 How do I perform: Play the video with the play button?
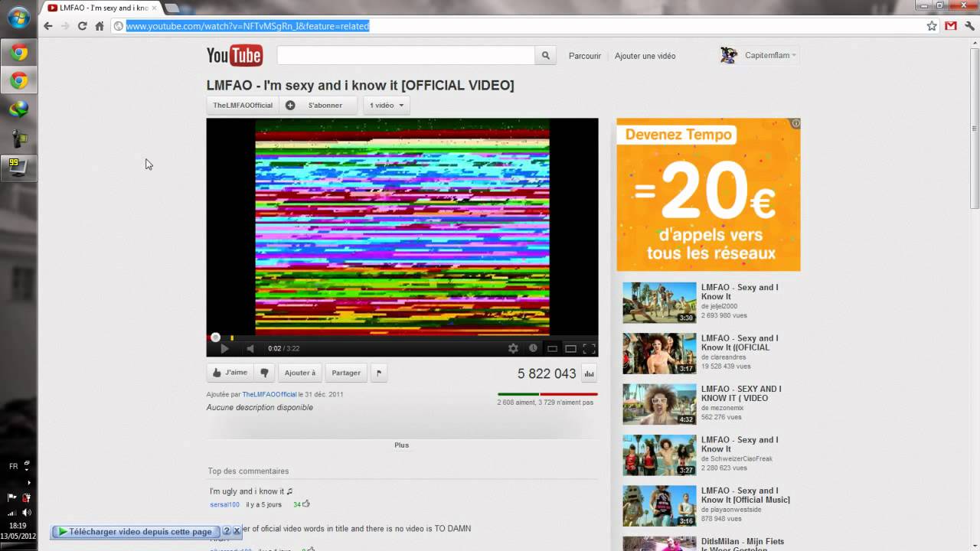click(x=224, y=348)
